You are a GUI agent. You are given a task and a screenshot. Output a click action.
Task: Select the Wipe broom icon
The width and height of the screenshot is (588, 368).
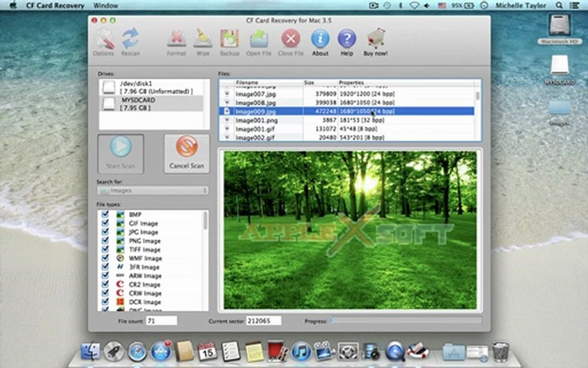(x=203, y=42)
